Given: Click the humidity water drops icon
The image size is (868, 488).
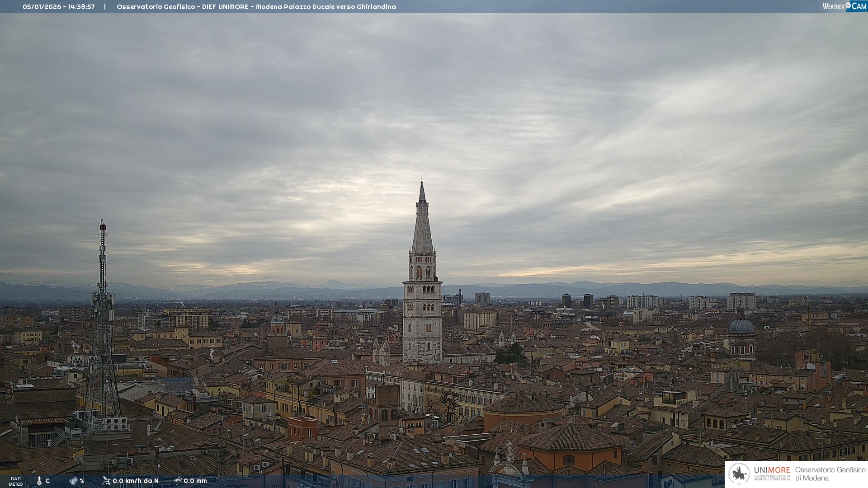Looking at the screenshot, I should point(73,481).
